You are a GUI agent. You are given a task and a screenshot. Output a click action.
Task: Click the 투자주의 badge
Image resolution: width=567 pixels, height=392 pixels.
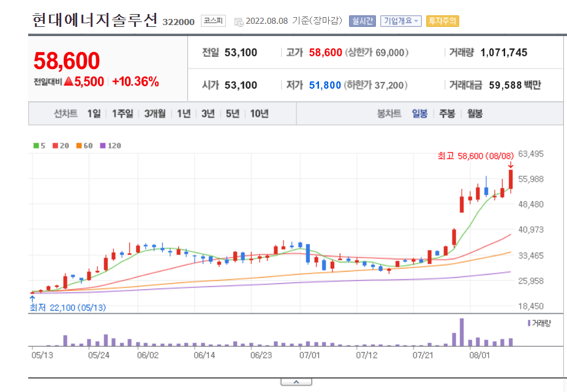tap(443, 21)
